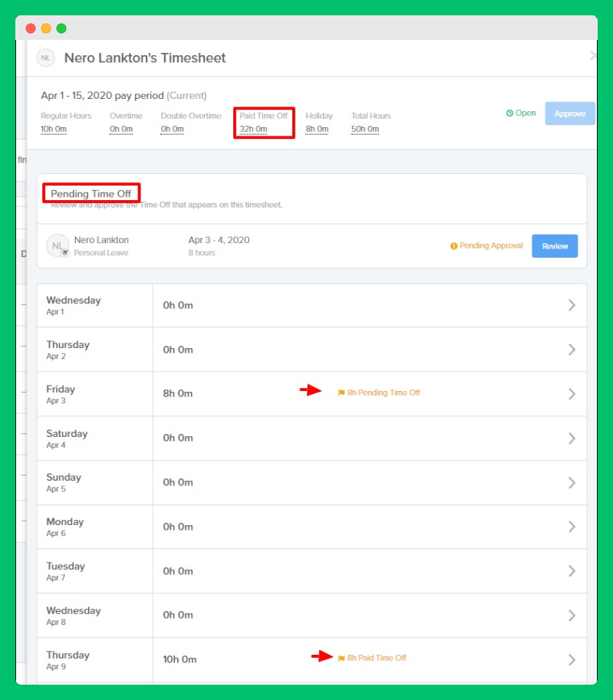Click the 10h 0m total on Thursday Apr 9
This screenshot has width=613, height=700.
click(180, 659)
